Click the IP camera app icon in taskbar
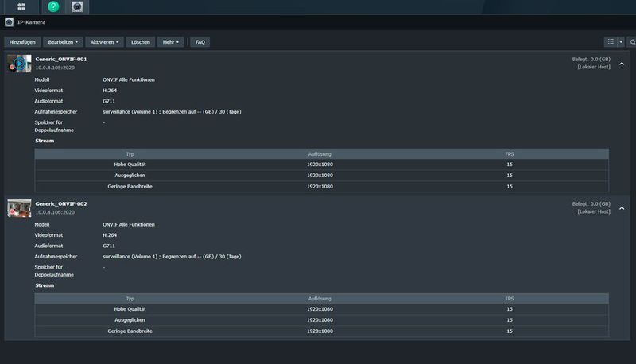 [x=77, y=7]
